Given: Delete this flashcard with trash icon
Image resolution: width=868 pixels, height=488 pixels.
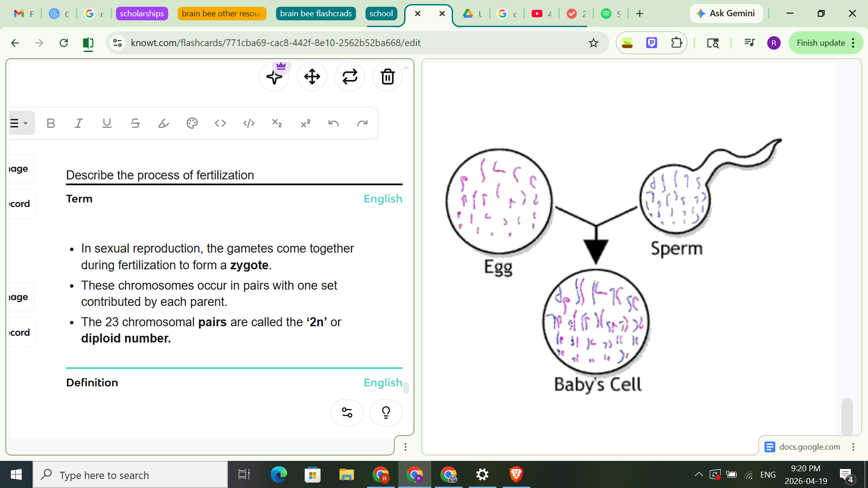Looking at the screenshot, I should click(x=387, y=77).
